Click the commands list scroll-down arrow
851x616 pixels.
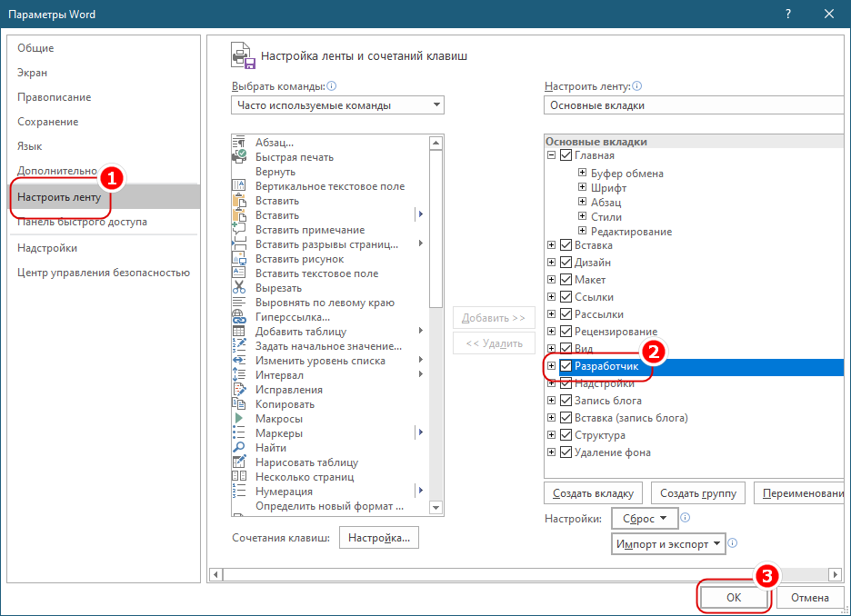tap(436, 508)
